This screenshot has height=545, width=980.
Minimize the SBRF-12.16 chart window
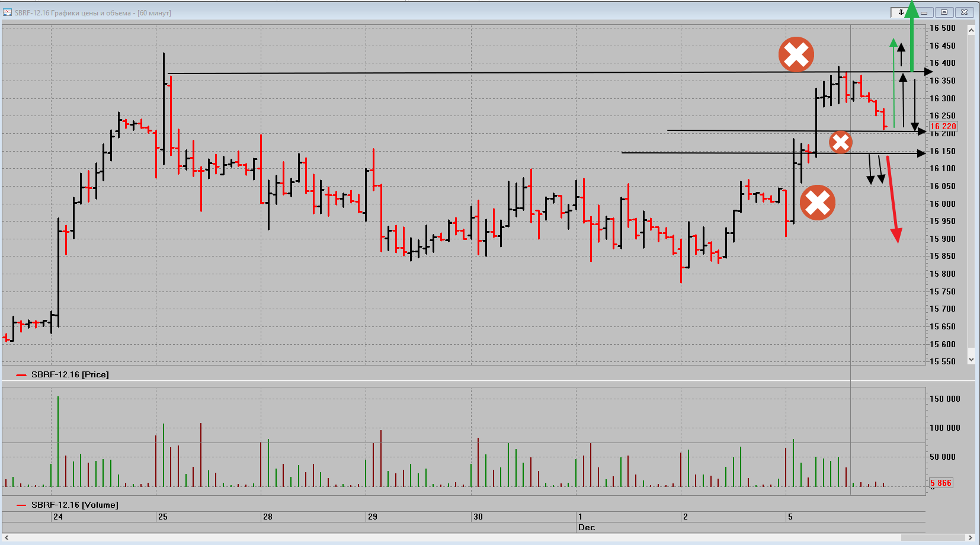[925, 12]
